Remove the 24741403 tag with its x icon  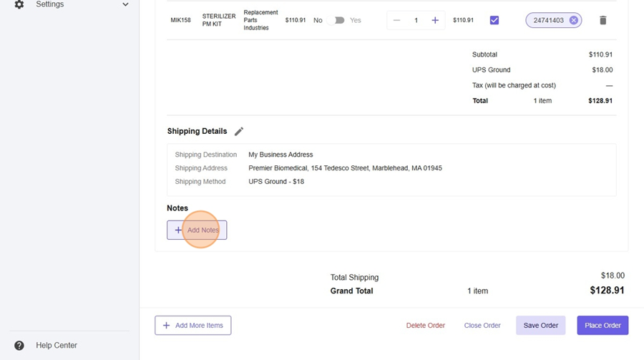pos(573,21)
